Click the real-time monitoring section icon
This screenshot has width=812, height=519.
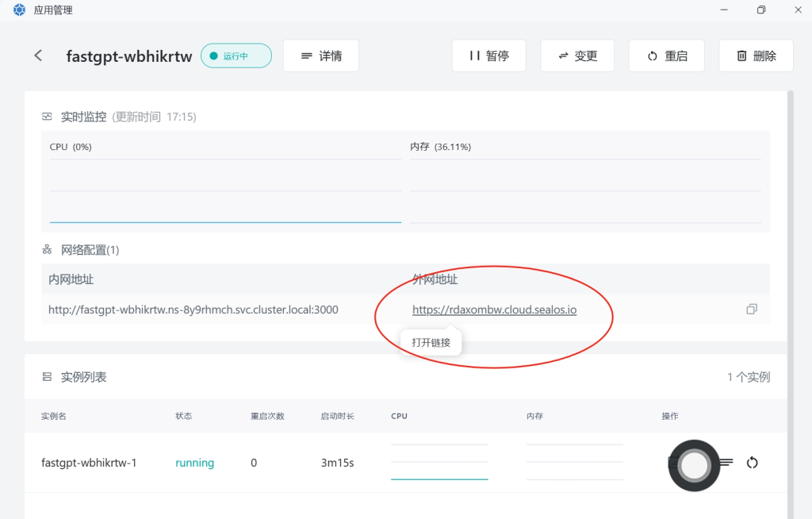(48, 117)
